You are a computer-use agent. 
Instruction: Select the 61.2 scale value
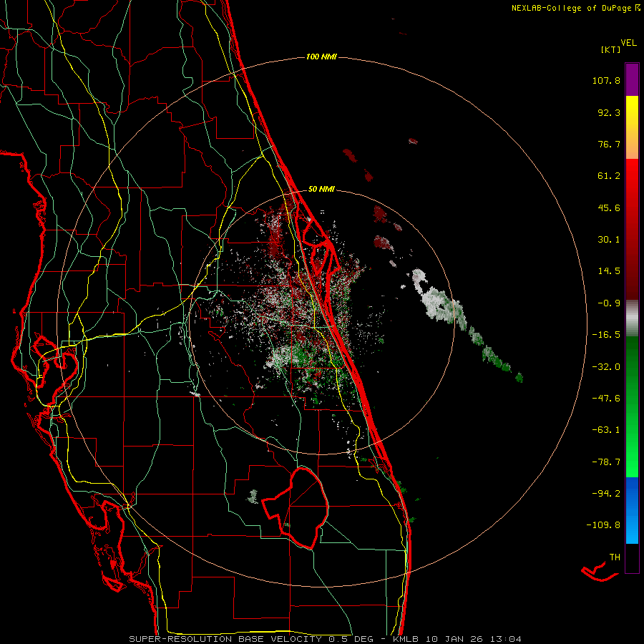609,176
